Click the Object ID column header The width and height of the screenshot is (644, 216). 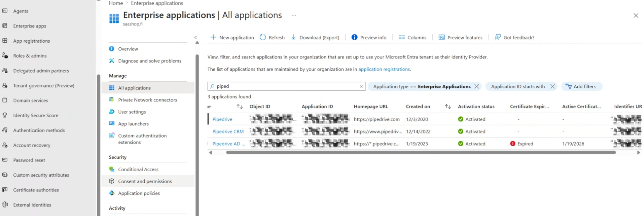tap(260, 106)
